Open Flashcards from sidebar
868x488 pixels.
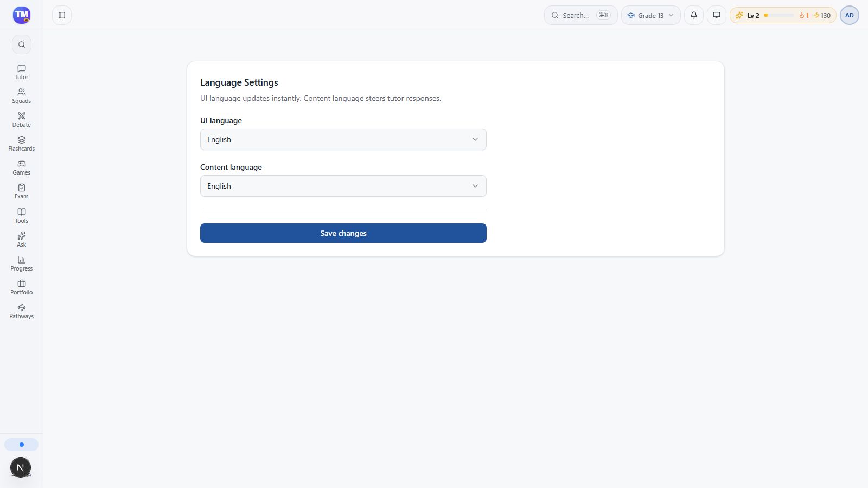pos(22,144)
